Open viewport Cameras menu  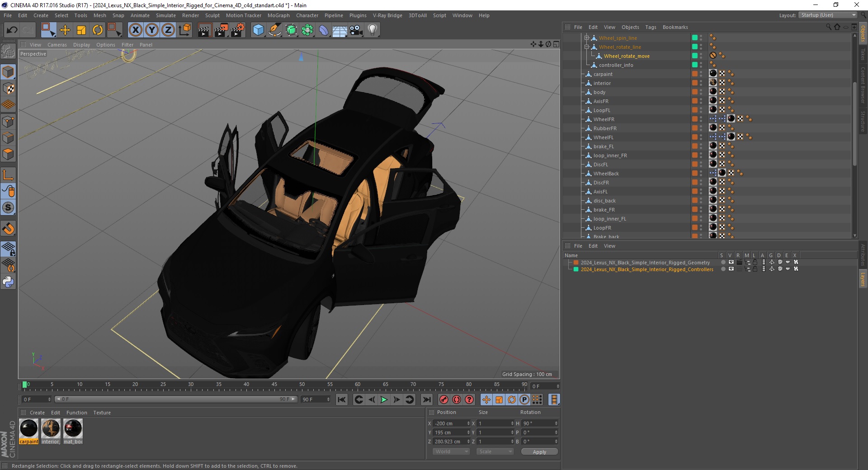pyautogui.click(x=57, y=45)
